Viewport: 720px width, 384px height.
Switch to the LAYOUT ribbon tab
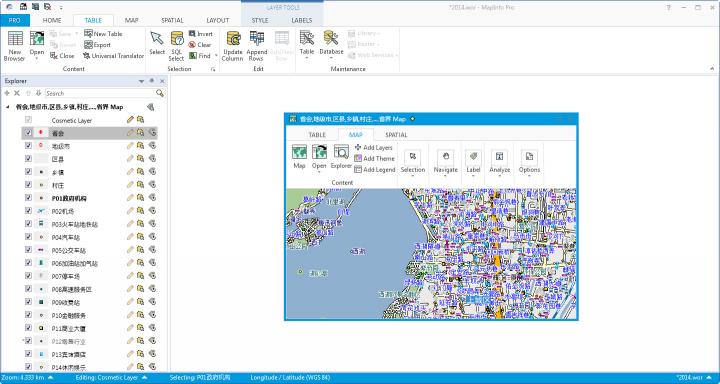pos(217,20)
